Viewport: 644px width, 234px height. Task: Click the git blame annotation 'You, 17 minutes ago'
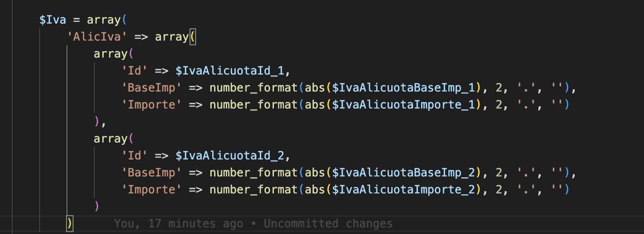click(178, 223)
